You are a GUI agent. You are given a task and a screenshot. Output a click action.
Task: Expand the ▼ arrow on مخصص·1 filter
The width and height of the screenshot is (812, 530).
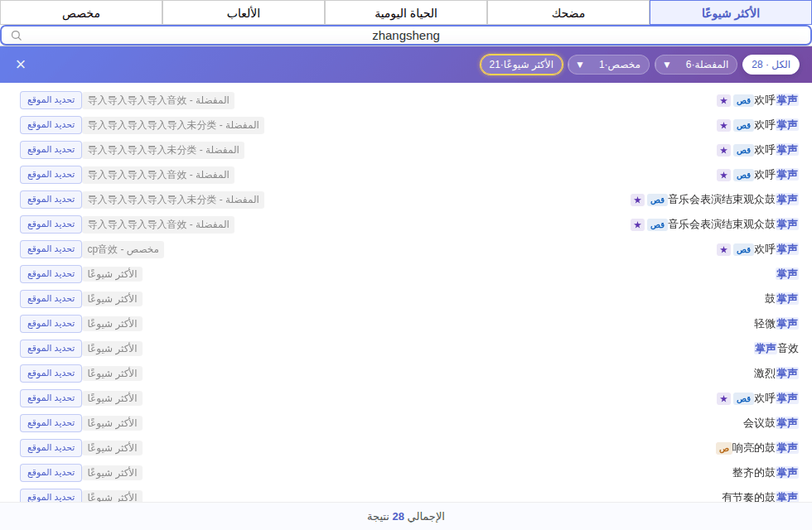point(580,65)
